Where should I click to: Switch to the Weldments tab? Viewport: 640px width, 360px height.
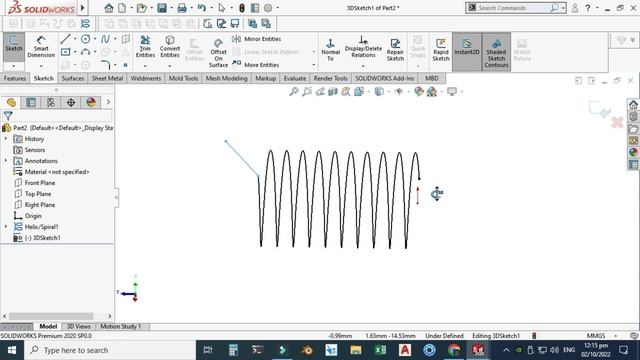click(x=146, y=78)
